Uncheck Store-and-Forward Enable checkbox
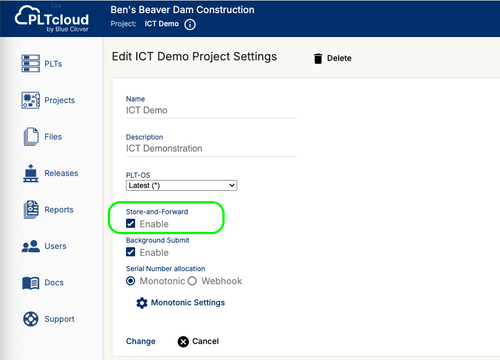This screenshot has height=360, width=500. click(131, 223)
